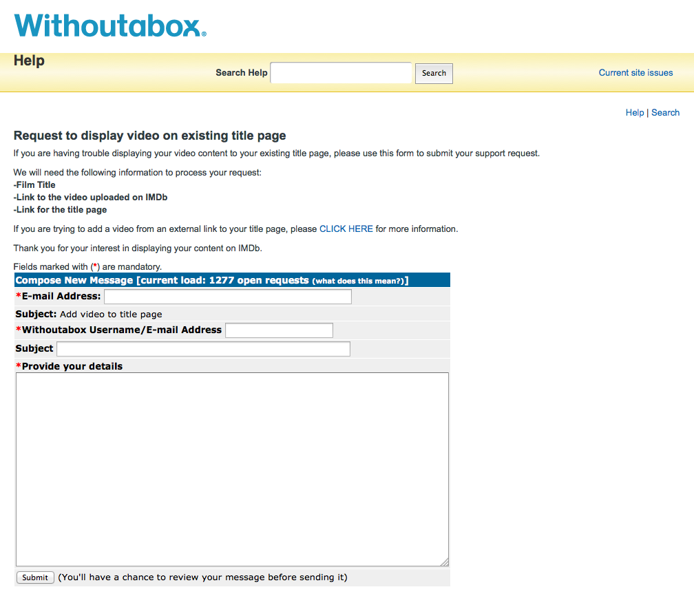The image size is (694, 616).
Task: Click '-Link to the video uploaded on IMDb' text
Action: (x=90, y=198)
